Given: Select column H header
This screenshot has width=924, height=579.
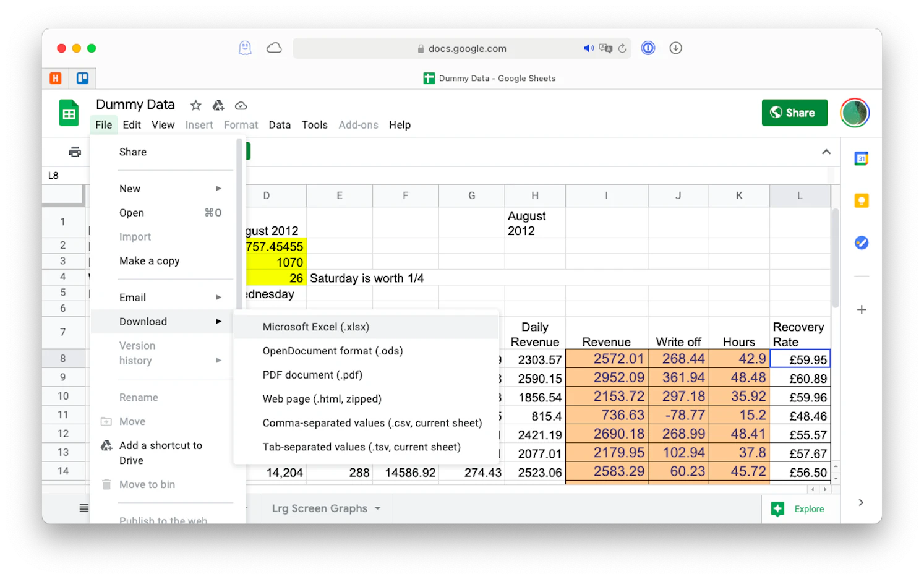Looking at the screenshot, I should coord(535,195).
